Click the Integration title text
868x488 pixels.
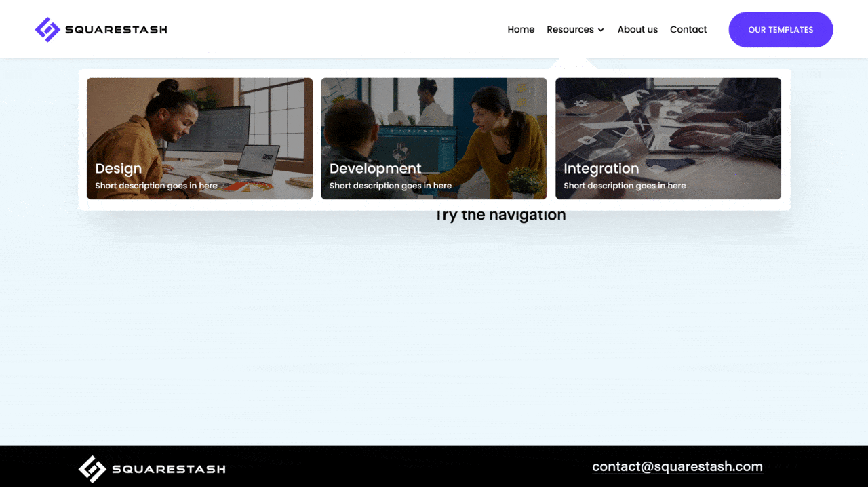[601, 169]
